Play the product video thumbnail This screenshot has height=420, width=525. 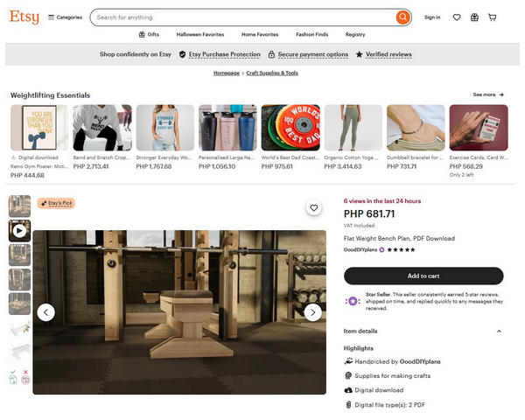19,231
